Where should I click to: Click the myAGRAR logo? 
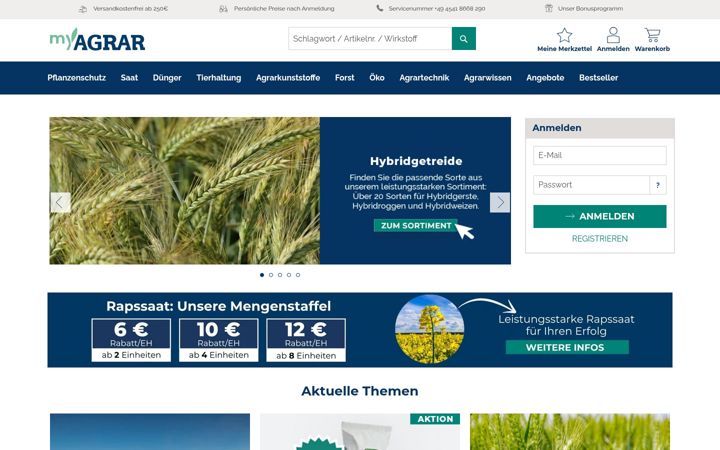[97, 39]
